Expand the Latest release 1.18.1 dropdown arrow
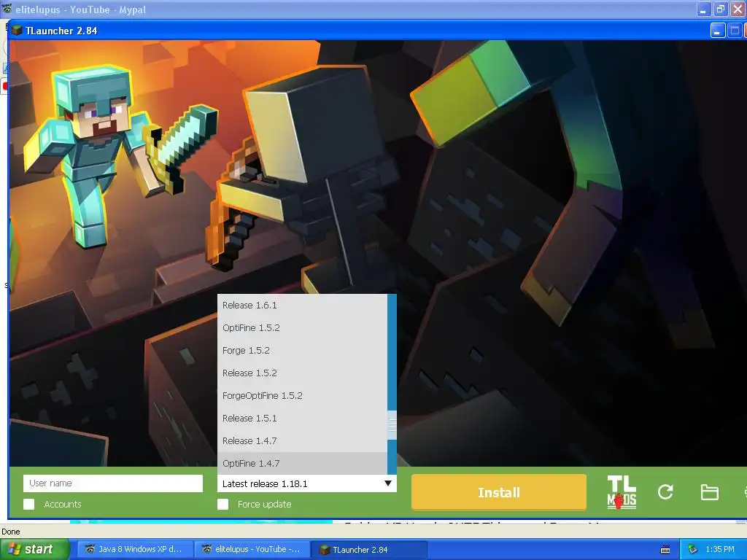The height and width of the screenshot is (560, 747). tap(388, 483)
